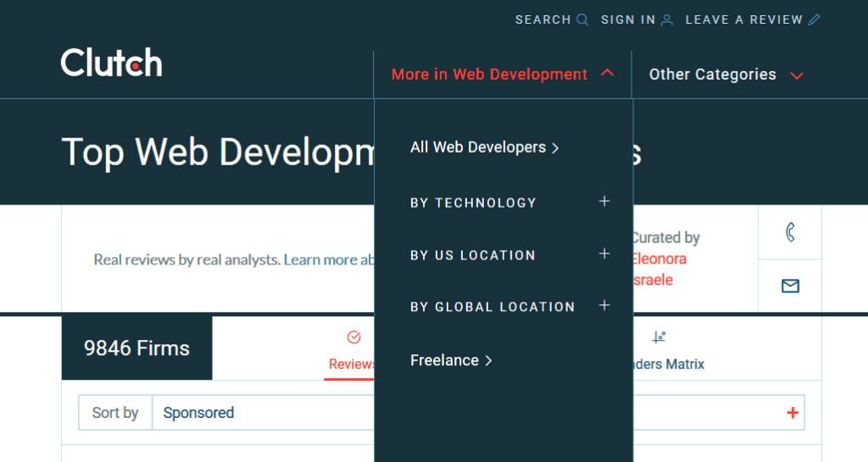
Task: Click the red plus icon in filter bar
Action: pyautogui.click(x=793, y=413)
